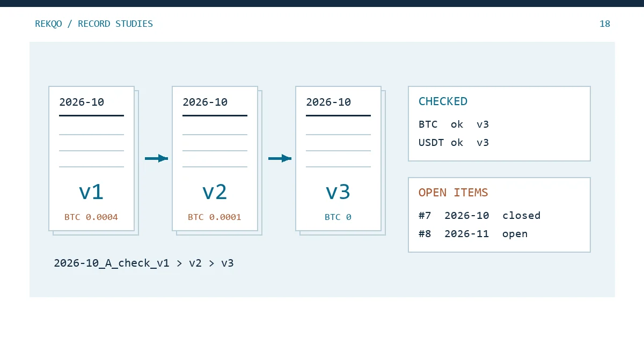Click the "CHECKED" panel heading

click(x=443, y=101)
